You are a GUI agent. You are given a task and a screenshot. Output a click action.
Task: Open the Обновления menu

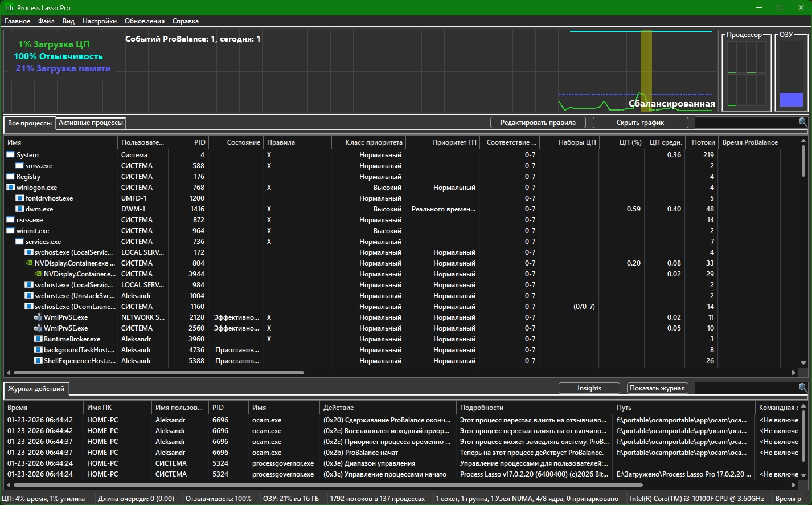[x=145, y=21]
